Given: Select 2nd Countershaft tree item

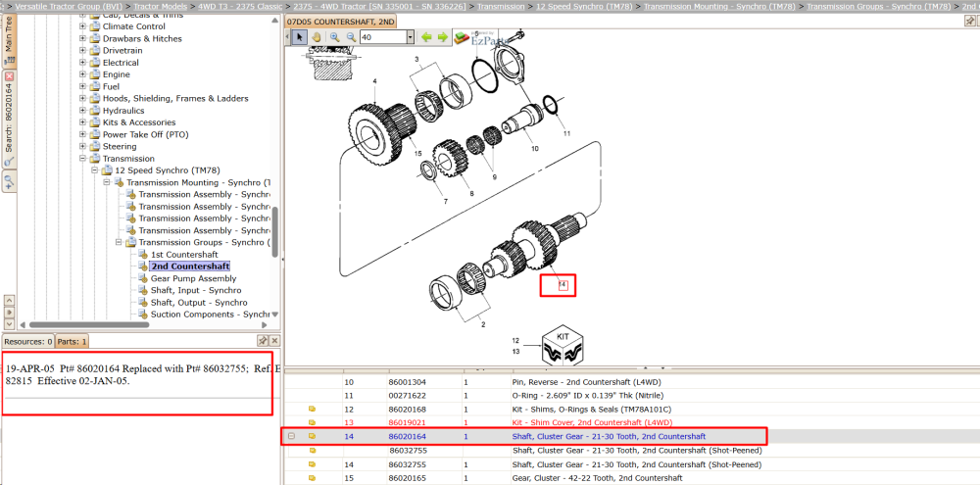Looking at the screenshot, I should [x=190, y=267].
